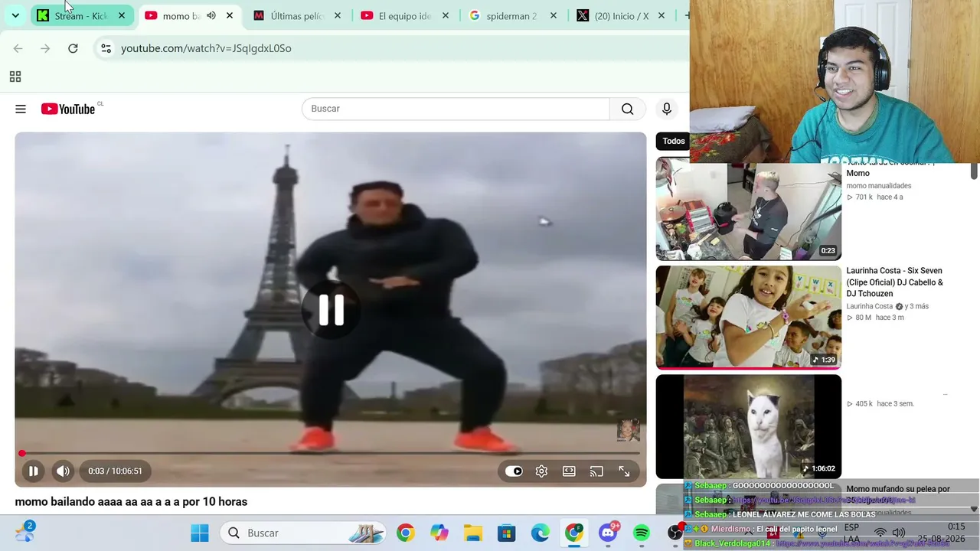Viewport: 980px width, 551px height.
Task: Open the Laurinha Costa - Six Seven video title
Action: click(x=894, y=282)
